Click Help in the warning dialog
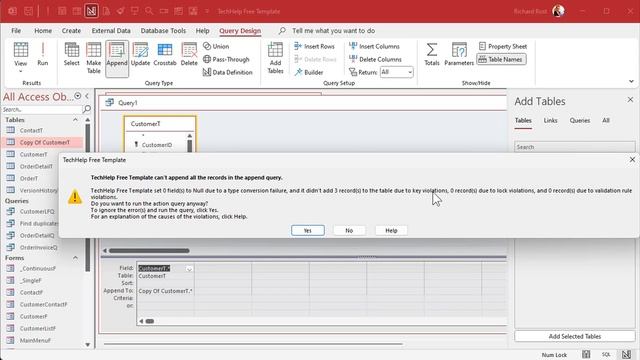The width and height of the screenshot is (640, 360). tap(391, 230)
